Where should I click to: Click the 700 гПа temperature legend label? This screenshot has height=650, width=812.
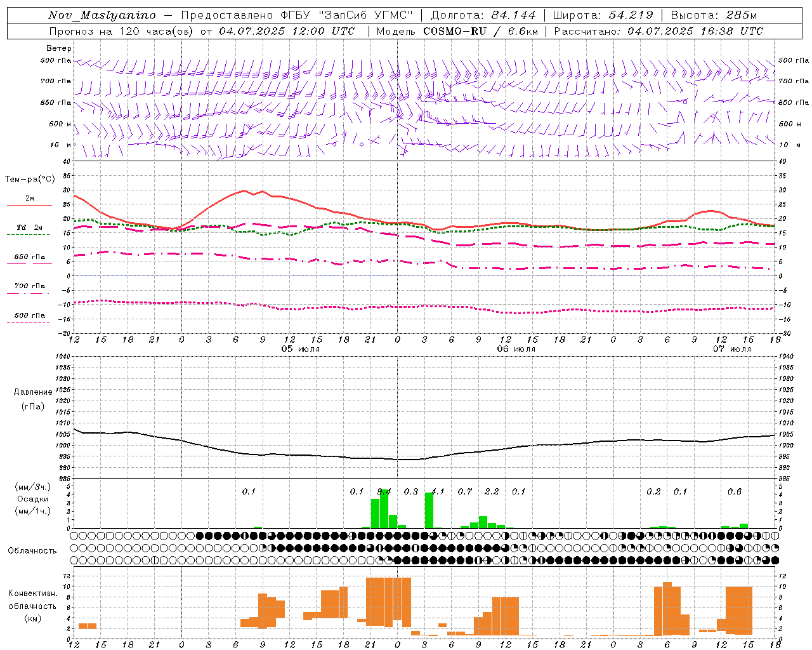pyautogui.click(x=30, y=286)
